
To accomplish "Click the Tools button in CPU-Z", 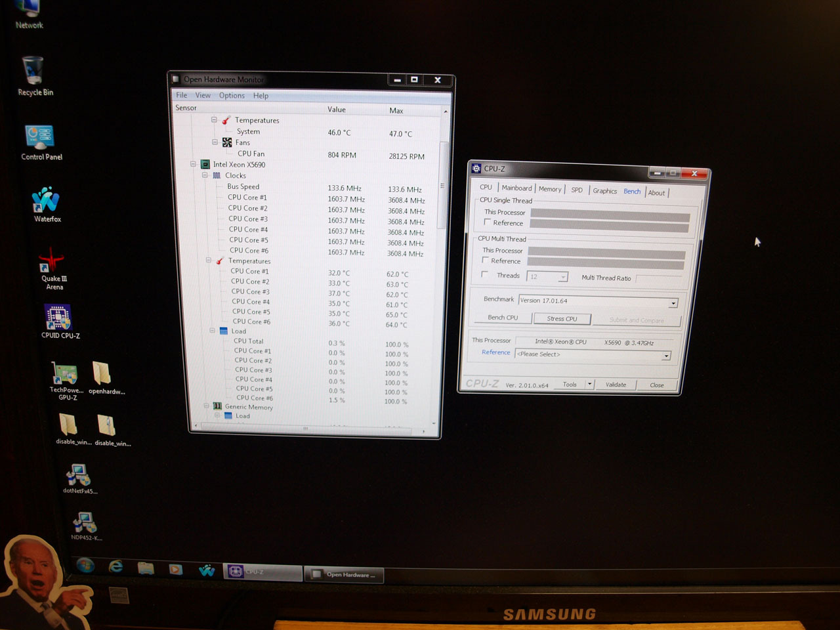I will coord(570,385).
